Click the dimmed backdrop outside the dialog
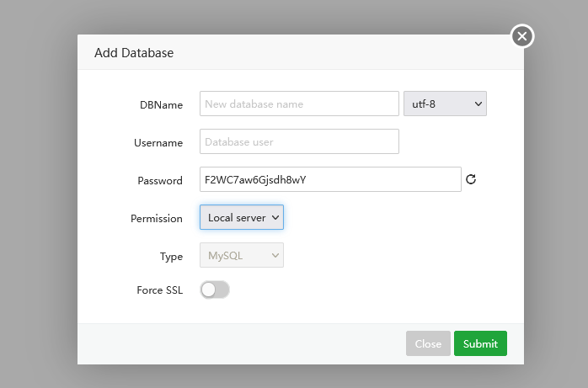 pyautogui.click(x=38, y=194)
